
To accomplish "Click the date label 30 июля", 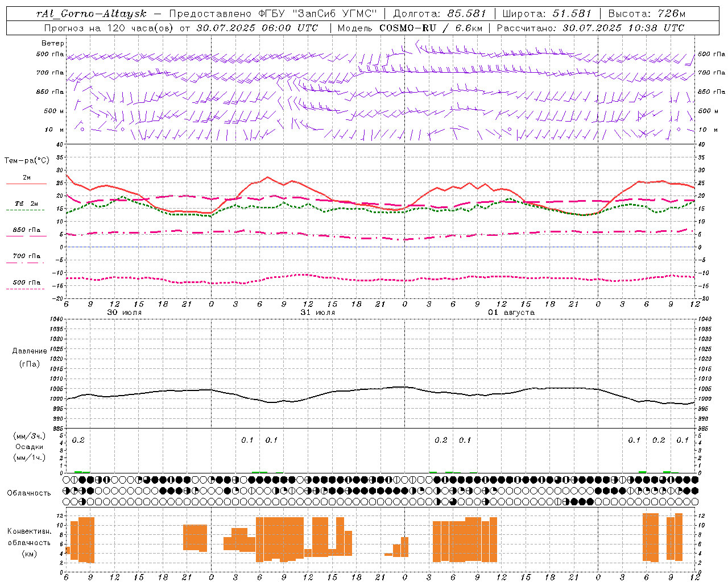I will point(125,313).
